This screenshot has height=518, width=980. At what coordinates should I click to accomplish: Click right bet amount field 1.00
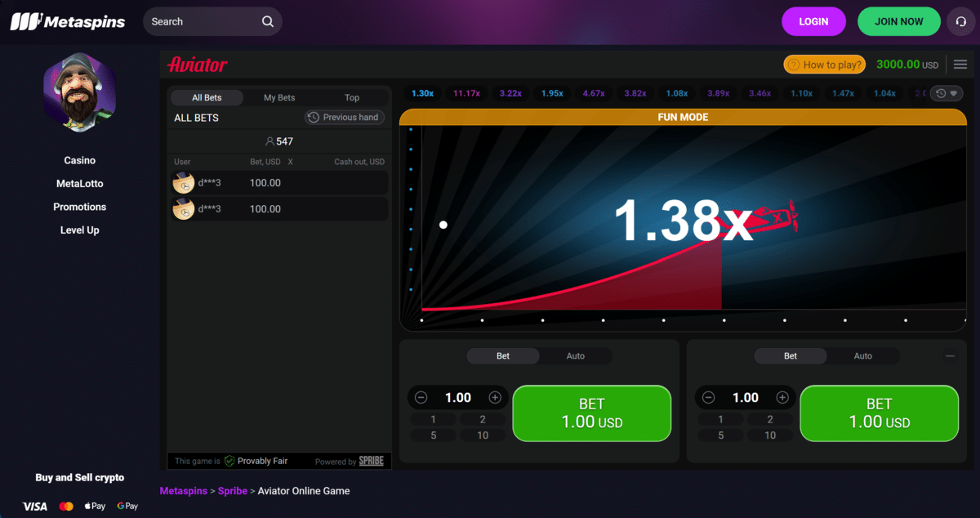[746, 398]
